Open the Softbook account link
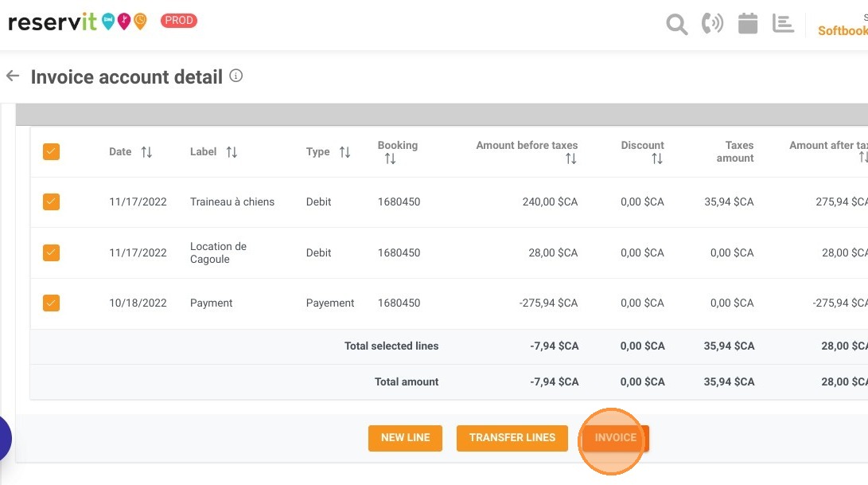 843,30
